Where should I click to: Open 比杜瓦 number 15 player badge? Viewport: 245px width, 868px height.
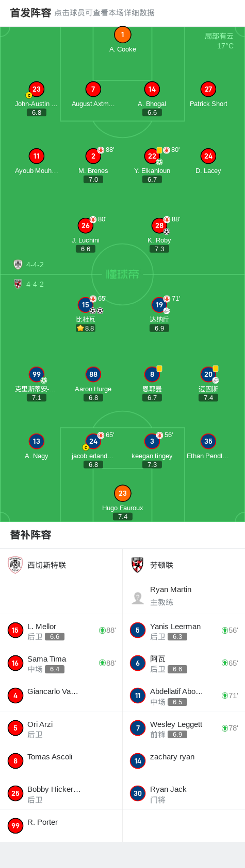86,305
